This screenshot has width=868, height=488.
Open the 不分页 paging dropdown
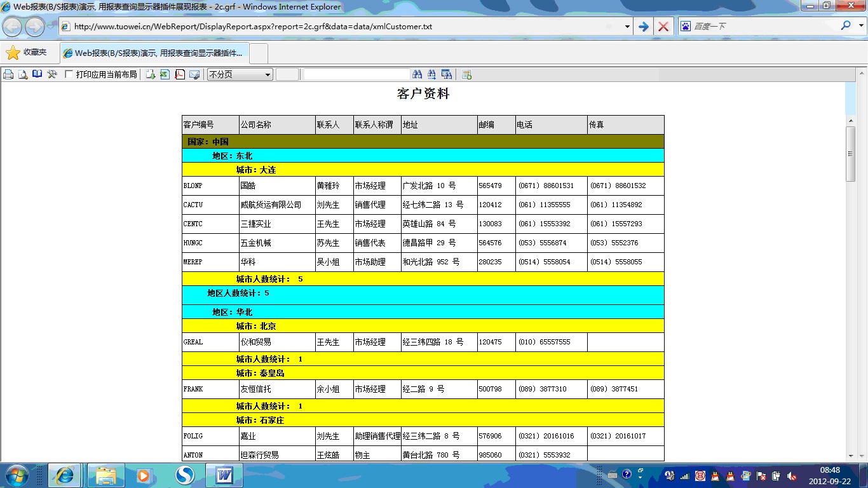click(x=240, y=74)
